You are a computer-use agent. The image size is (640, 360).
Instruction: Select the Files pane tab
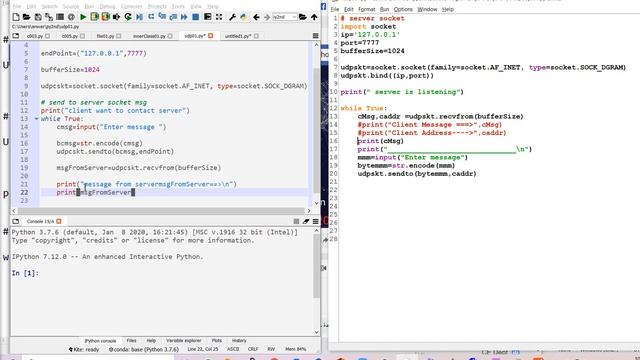(x=131, y=340)
